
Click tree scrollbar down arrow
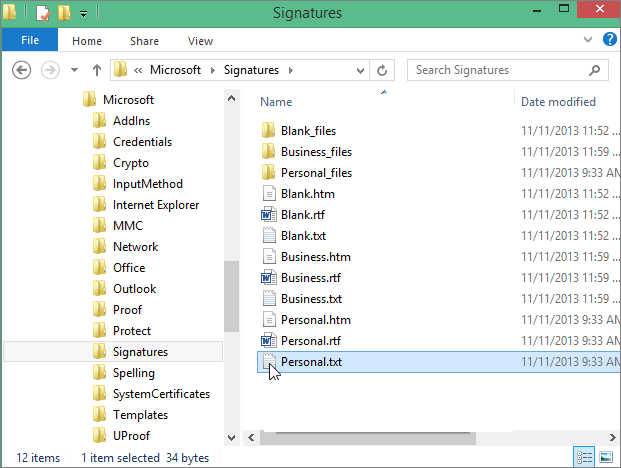232,438
